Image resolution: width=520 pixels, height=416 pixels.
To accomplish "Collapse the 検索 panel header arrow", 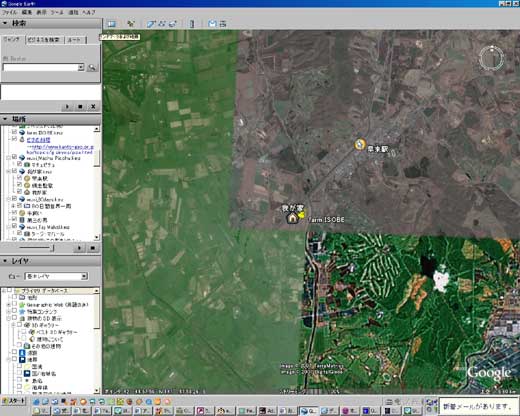I will 5,23.
